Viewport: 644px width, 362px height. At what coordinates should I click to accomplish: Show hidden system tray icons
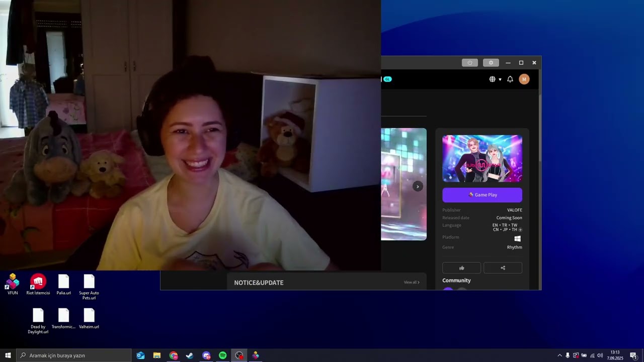559,355
